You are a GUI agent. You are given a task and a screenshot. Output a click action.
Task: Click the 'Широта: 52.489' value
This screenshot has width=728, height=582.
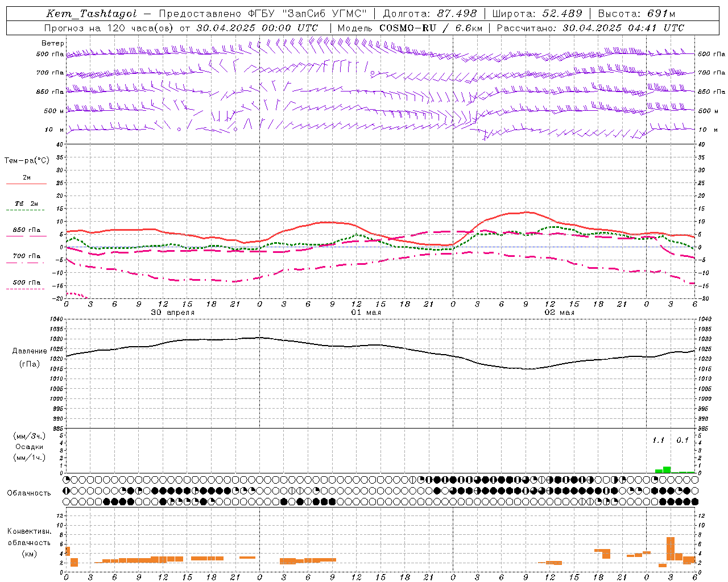537,14
